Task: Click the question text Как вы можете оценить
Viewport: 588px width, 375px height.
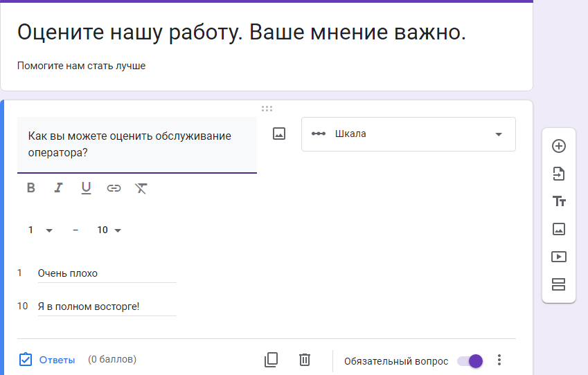Action: tap(137, 144)
